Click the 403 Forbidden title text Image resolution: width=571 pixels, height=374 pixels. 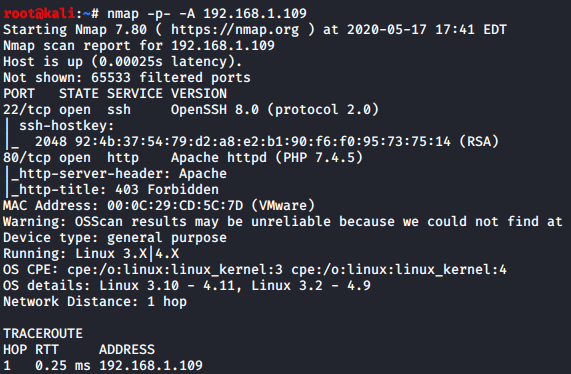[167, 190]
